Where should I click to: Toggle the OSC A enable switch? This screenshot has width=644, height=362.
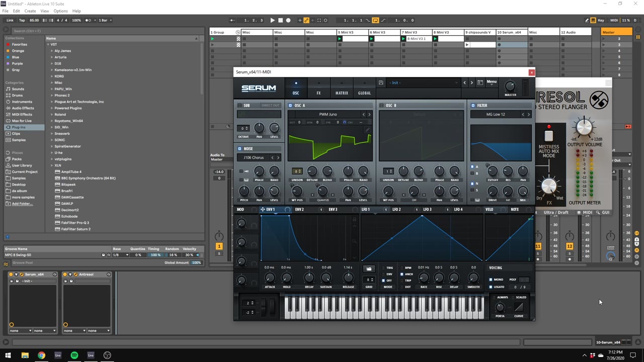coord(290,105)
